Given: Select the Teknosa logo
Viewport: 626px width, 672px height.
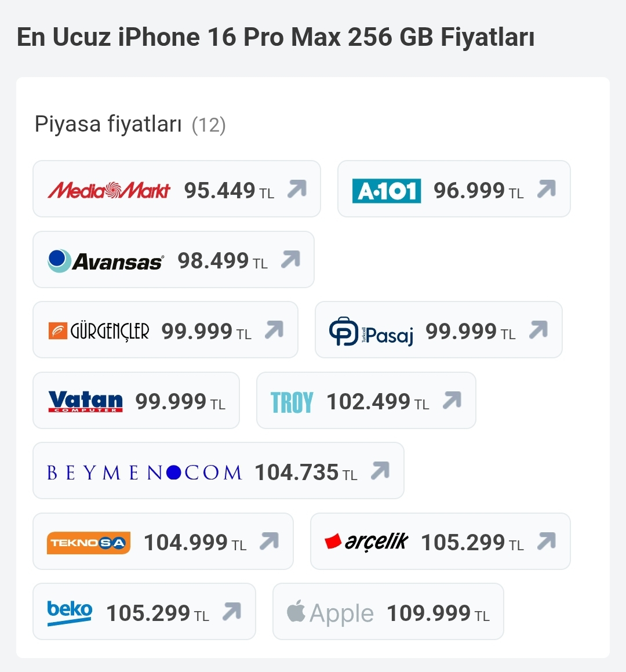Looking at the screenshot, I should point(89,543).
